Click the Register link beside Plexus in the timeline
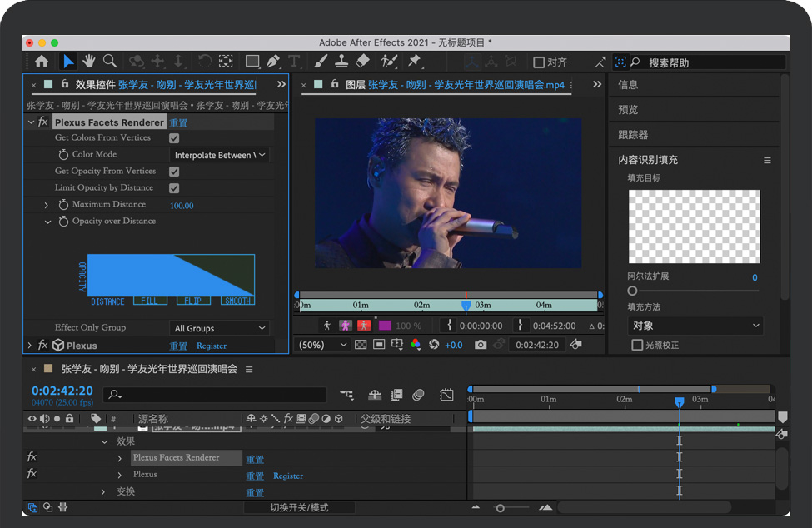Image resolution: width=812 pixels, height=528 pixels. click(x=288, y=476)
